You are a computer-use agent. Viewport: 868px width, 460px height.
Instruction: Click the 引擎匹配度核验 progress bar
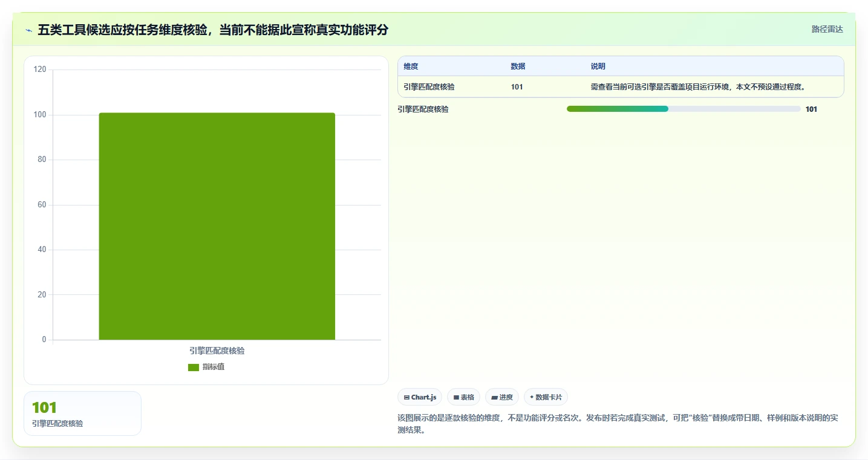[684, 109]
